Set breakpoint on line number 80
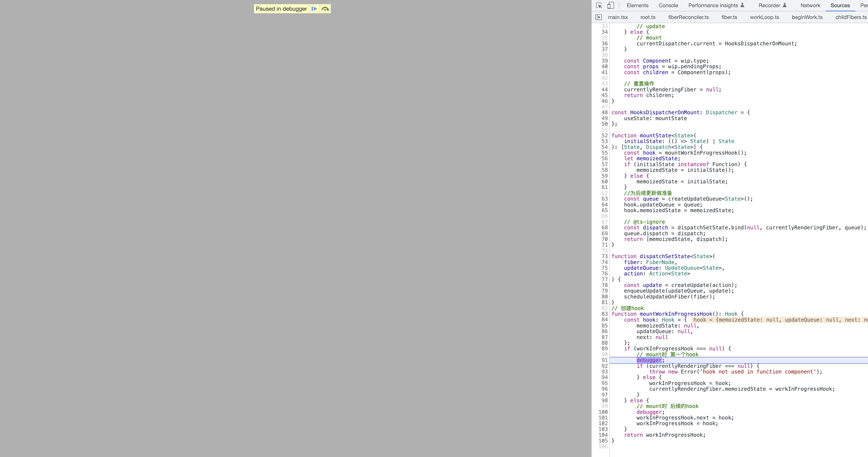This screenshot has width=868, height=457. [604, 297]
